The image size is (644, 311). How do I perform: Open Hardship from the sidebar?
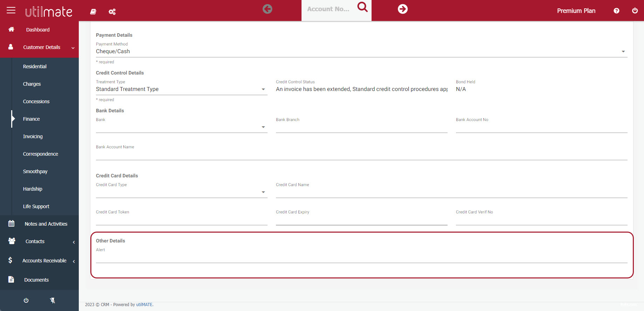pos(33,189)
